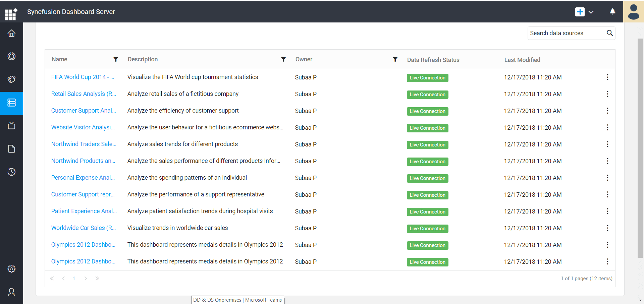
Task: Open actions menu for Worldwide Car Sales row
Action: (607, 228)
